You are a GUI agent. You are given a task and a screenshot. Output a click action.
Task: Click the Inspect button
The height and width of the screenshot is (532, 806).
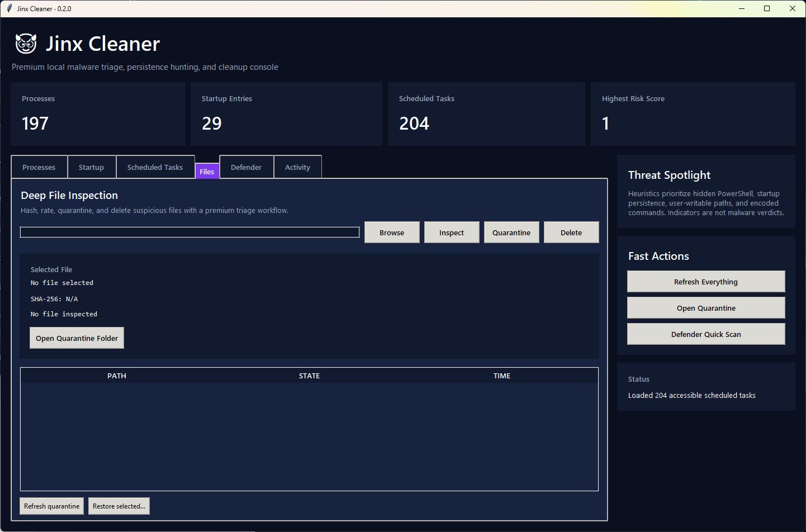[452, 232]
